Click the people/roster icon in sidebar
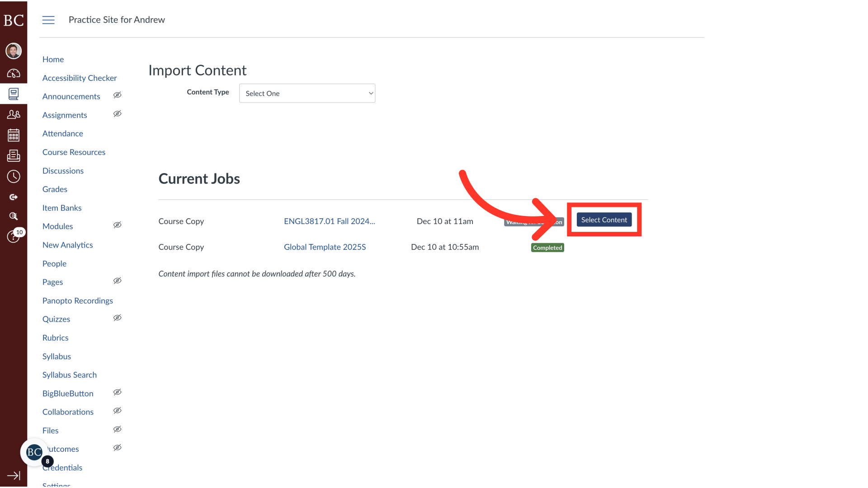This screenshot has width=868, height=488. coord(13,114)
